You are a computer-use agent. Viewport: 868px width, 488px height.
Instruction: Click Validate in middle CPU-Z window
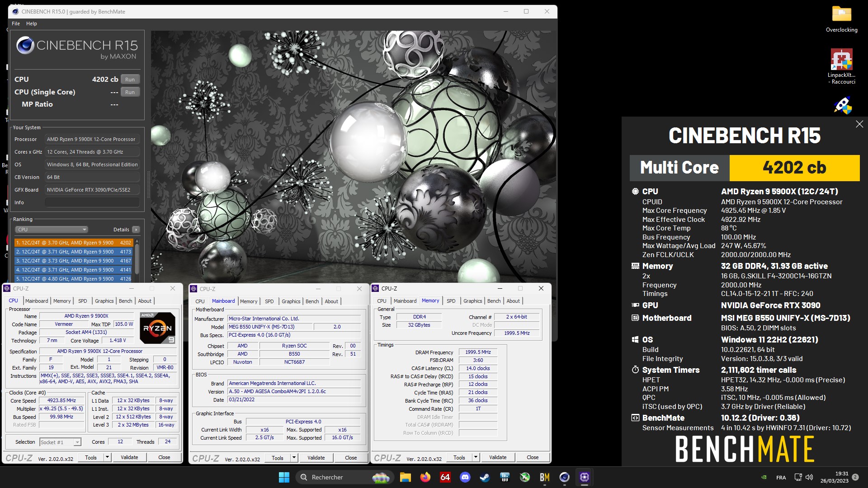(316, 458)
